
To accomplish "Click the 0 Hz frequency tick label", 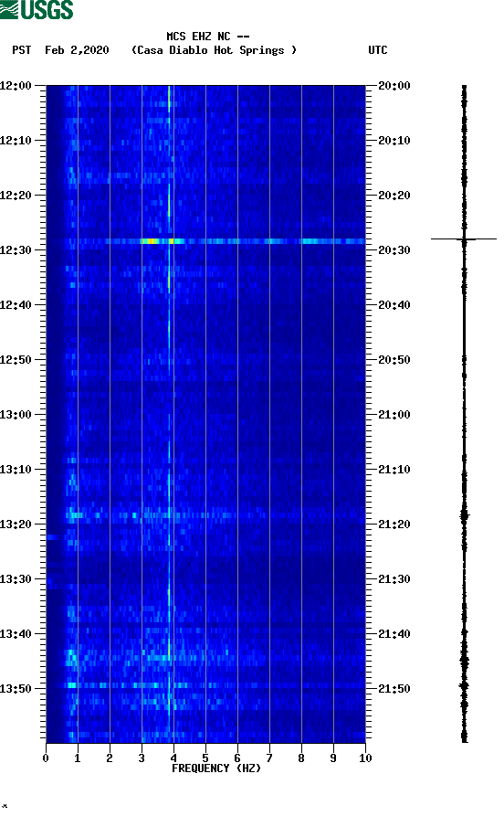I will click(46, 758).
